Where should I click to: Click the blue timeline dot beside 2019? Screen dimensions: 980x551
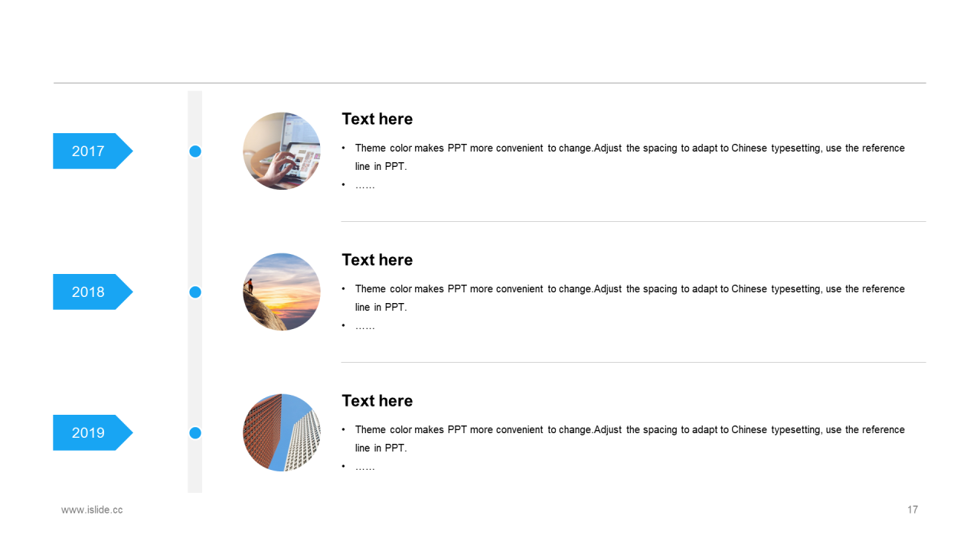(195, 433)
